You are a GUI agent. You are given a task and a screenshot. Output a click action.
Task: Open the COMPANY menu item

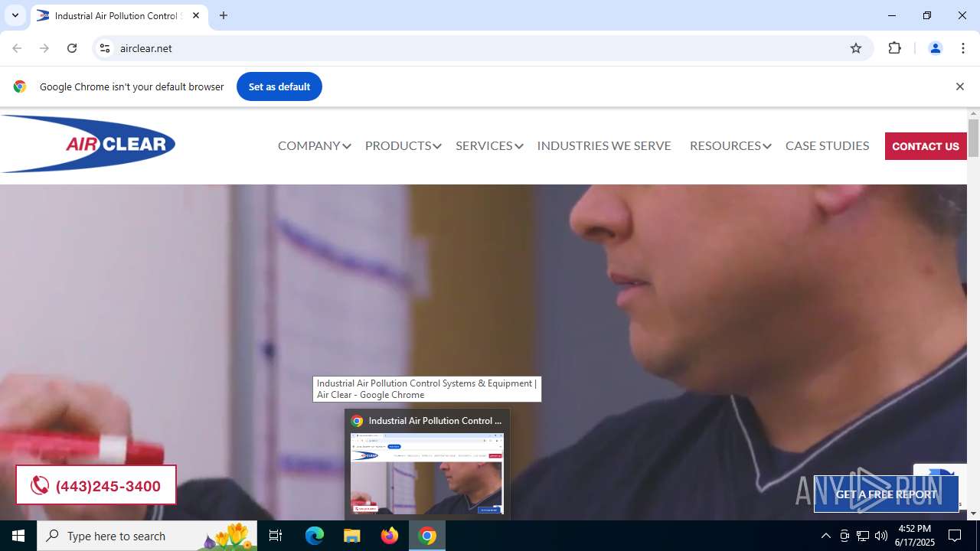pyautogui.click(x=309, y=145)
